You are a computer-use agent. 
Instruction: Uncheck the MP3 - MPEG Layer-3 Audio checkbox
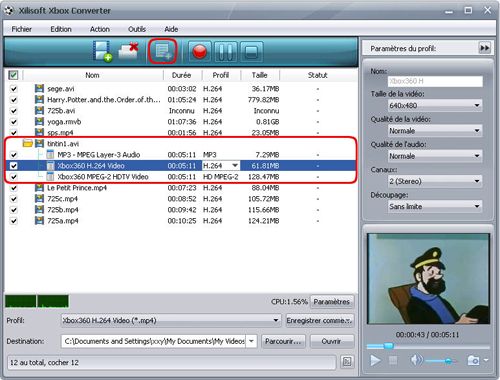[x=13, y=155]
